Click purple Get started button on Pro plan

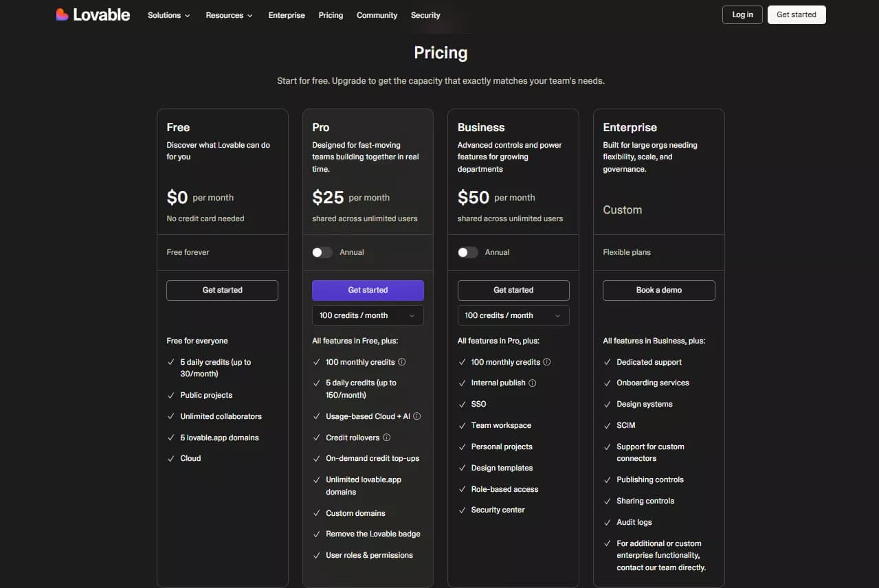click(368, 290)
